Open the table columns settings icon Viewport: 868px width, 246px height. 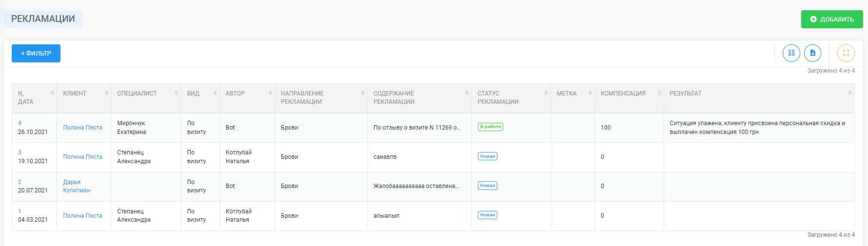791,53
